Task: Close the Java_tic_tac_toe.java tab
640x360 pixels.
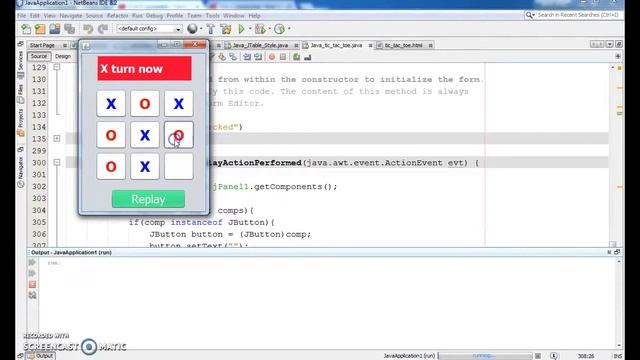Action: coord(371,45)
